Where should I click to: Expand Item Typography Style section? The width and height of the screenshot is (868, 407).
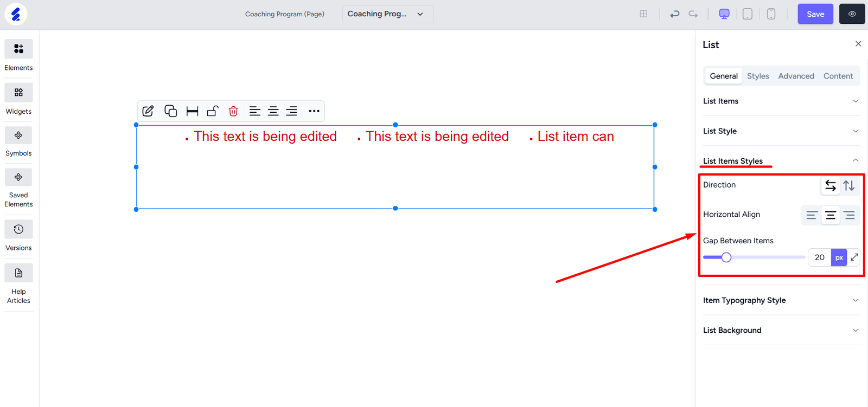781,300
